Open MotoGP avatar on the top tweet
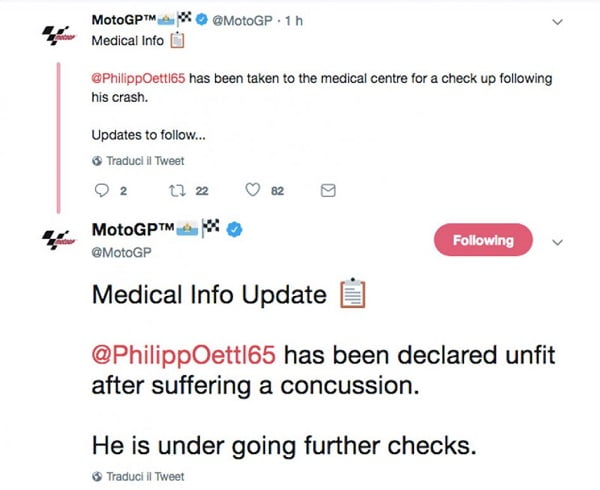This screenshot has height=490, width=600. [x=62, y=35]
